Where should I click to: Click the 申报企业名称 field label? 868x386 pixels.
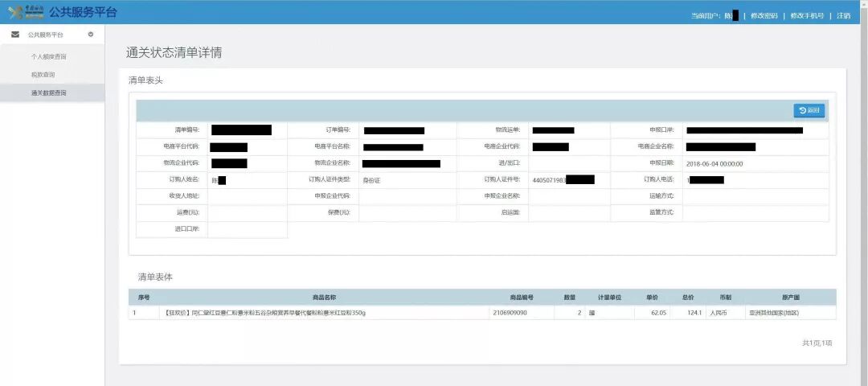point(502,196)
